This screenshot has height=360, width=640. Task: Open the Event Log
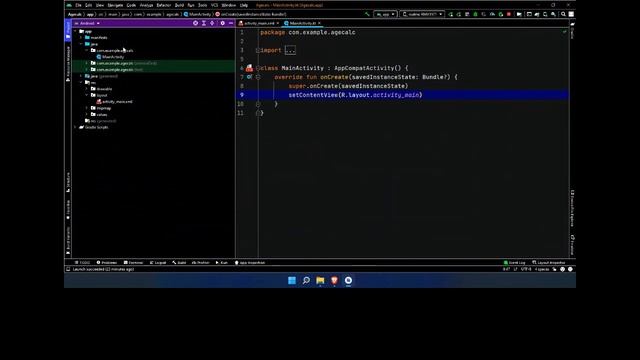[514, 263]
